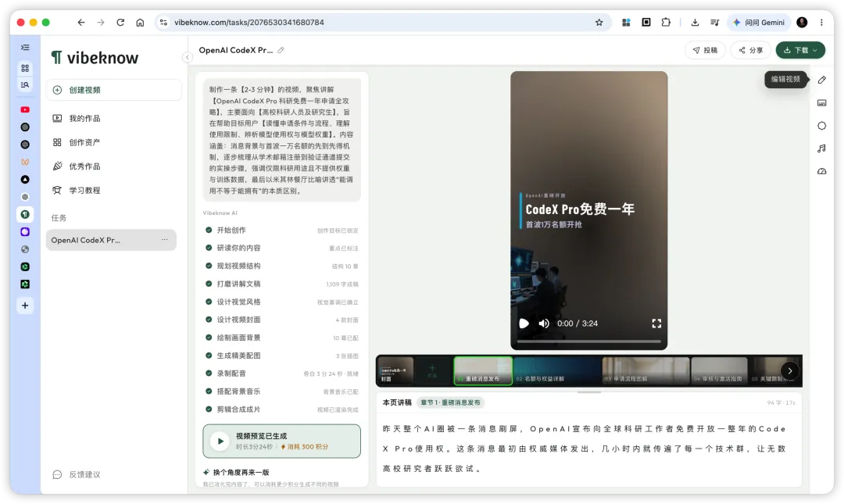The width and height of the screenshot is (844, 504).
Task: Select slide 02 名额与权益详解 thumbnail
Action: [x=558, y=370]
